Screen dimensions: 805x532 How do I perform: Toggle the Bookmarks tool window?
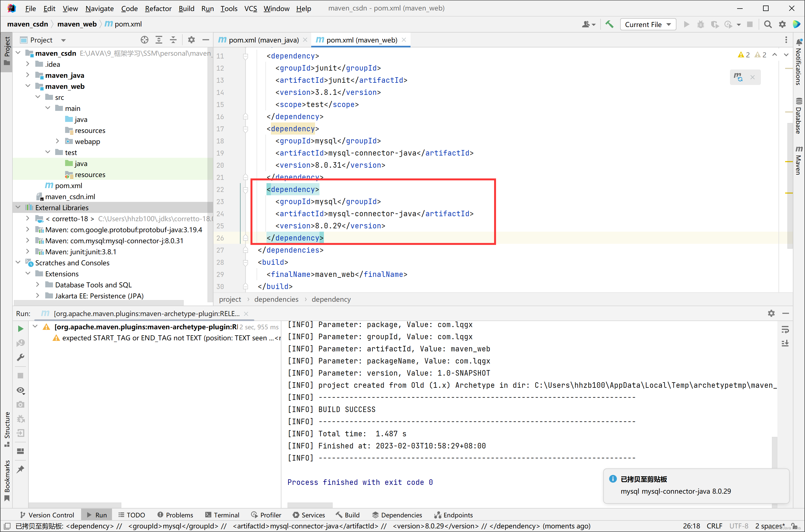tap(7, 480)
